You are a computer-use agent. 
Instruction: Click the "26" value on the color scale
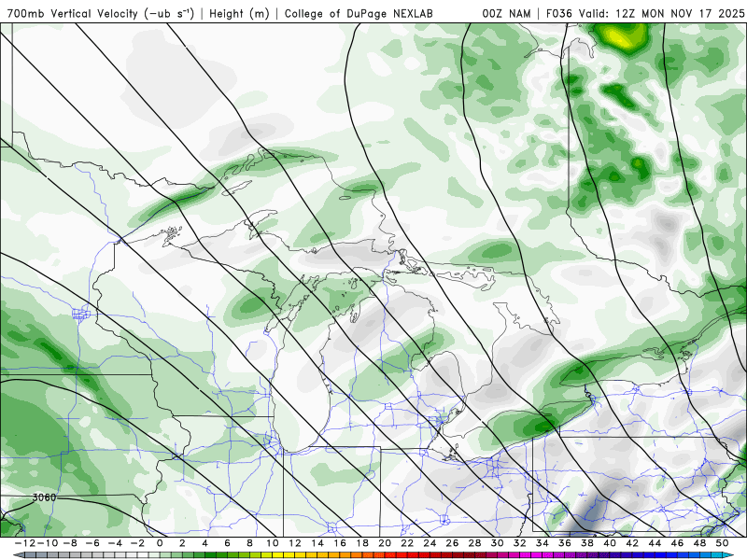pyautogui.click(x=452, y=543)
